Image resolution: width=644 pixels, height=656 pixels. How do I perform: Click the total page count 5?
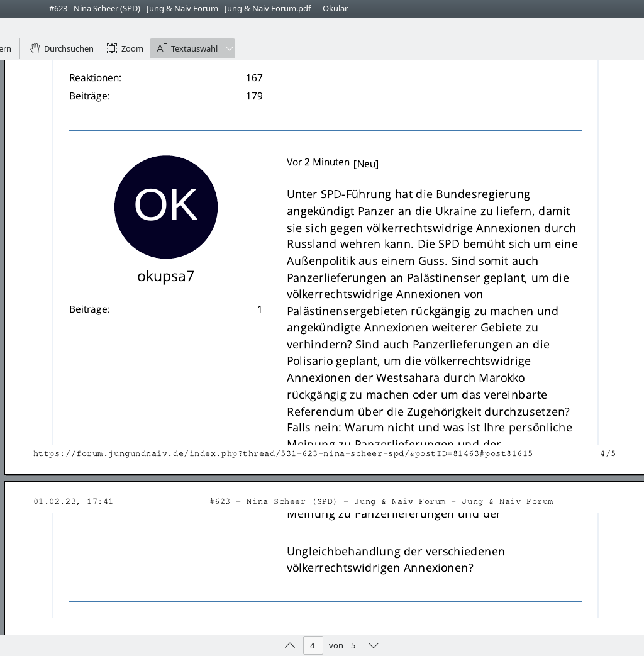353,645
